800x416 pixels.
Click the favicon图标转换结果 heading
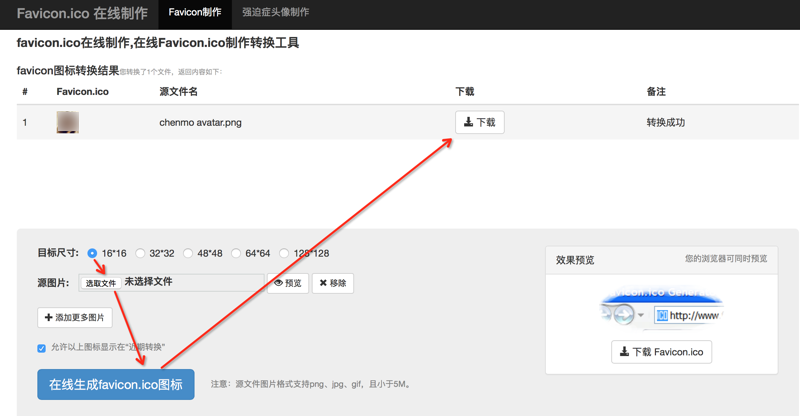coord(68,70)
